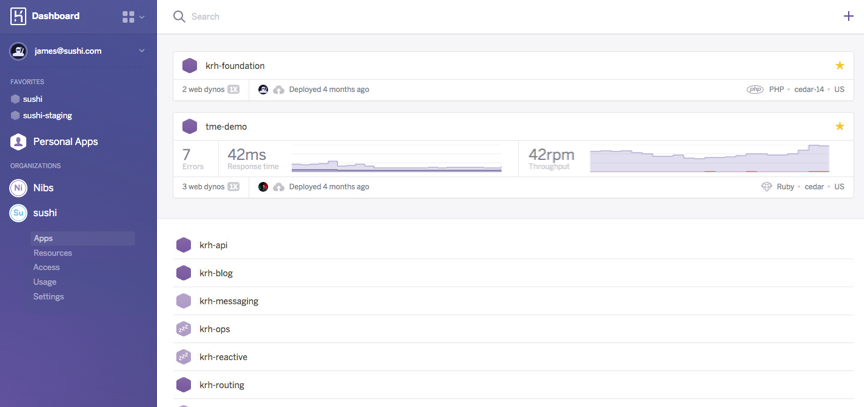864x407 pixels.
Task: Click tme-demo Deployed 4 months ago text
Action: [x=329, y=187]
